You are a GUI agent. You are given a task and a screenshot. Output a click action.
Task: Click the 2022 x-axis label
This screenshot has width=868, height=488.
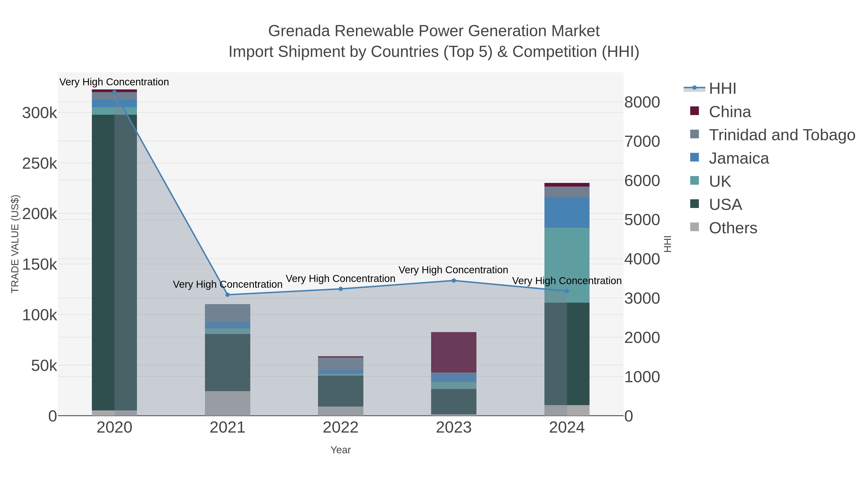point(341,428)
